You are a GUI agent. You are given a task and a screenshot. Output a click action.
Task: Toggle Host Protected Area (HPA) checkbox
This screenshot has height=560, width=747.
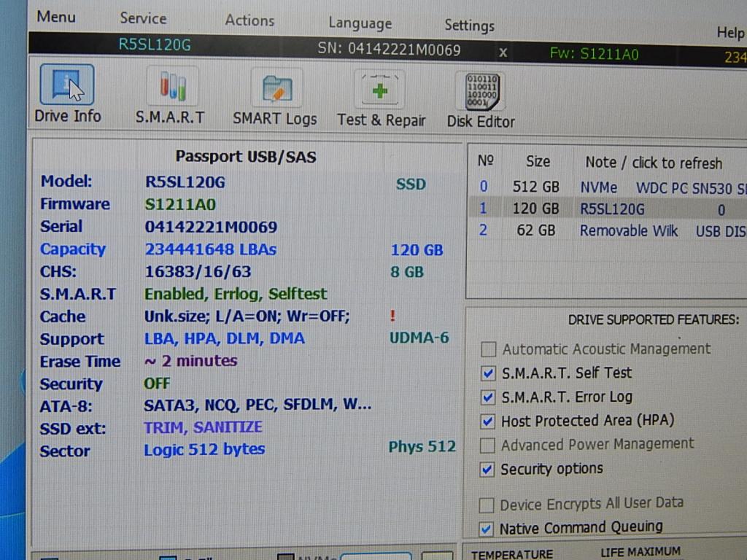coord(487,421)
